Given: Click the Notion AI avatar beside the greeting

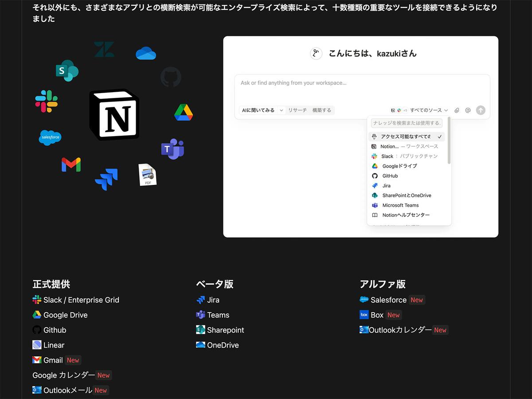Looking at the screenshot, I should [x=316, y=54].
